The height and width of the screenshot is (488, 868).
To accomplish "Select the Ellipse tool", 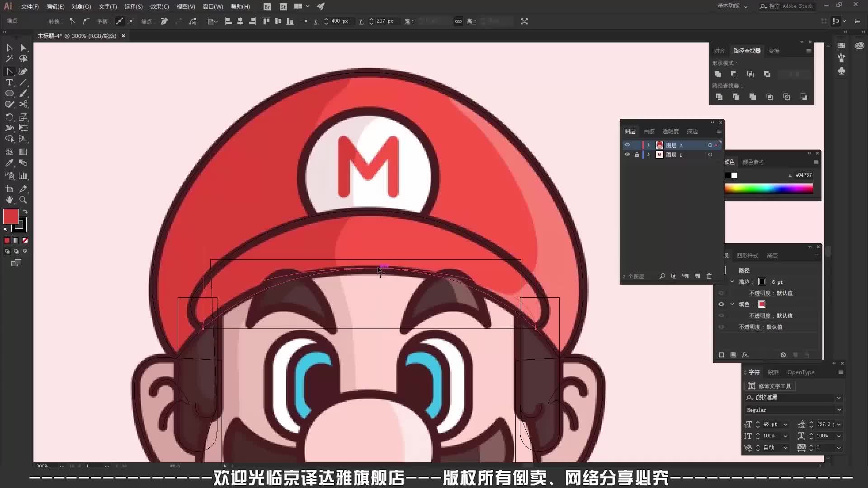I will [9, 93].
